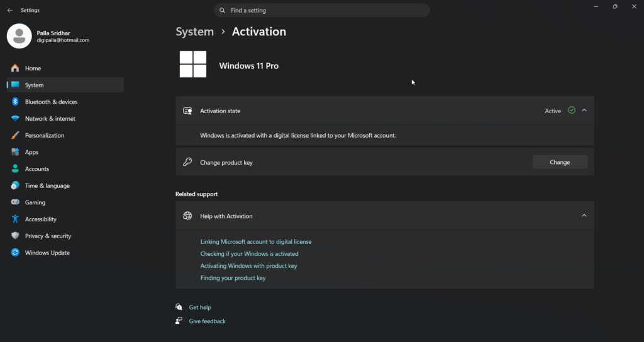Click the Windows Update sync icon
The height and width of the screenshot is (342, 644).
(15, 253)
